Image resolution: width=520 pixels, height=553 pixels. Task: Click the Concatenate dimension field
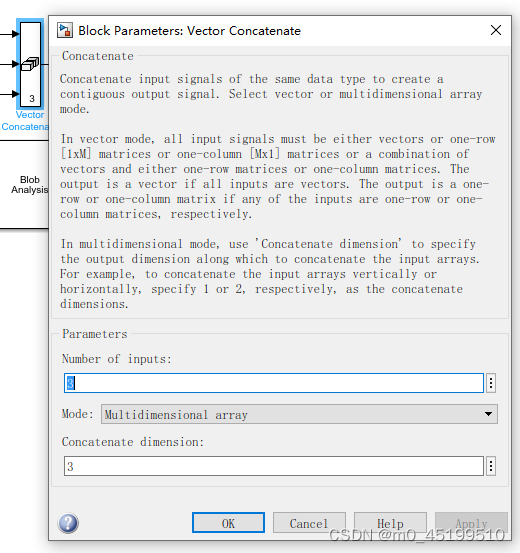tap(274, 466)
